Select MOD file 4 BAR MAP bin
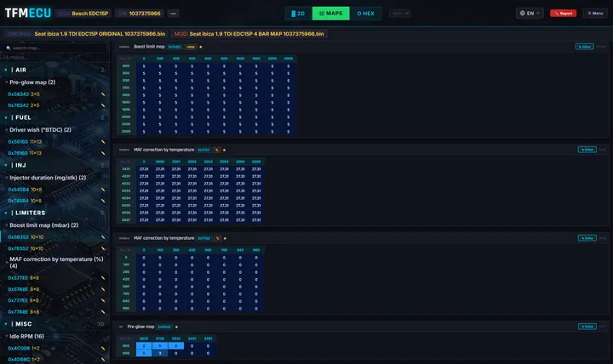The width and height of the screenshot is (613, 364). (x=249, y=34)
